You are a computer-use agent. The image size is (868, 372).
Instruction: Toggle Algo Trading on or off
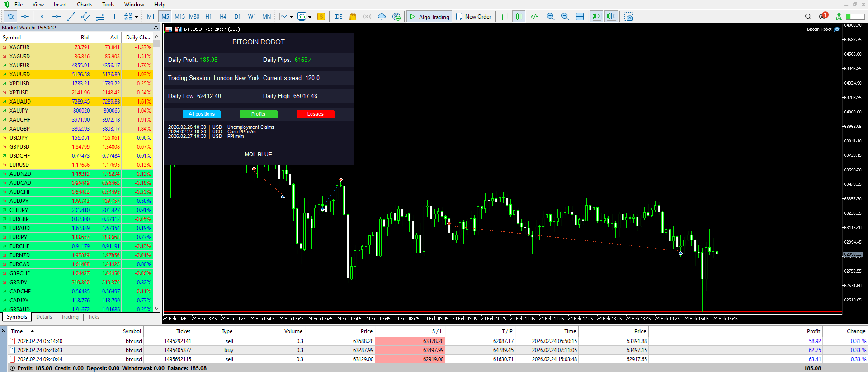tap(429, 17)
